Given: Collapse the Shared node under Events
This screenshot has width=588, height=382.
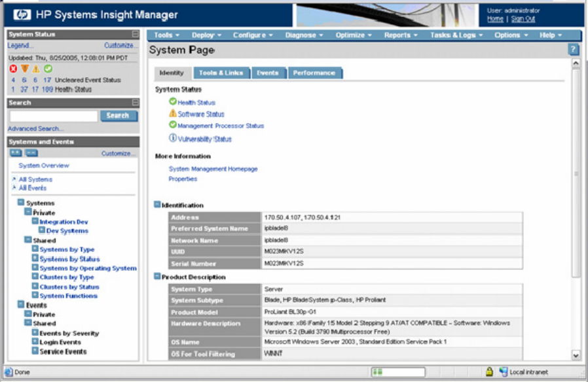Looking at the screenshot, I should 28,322.
